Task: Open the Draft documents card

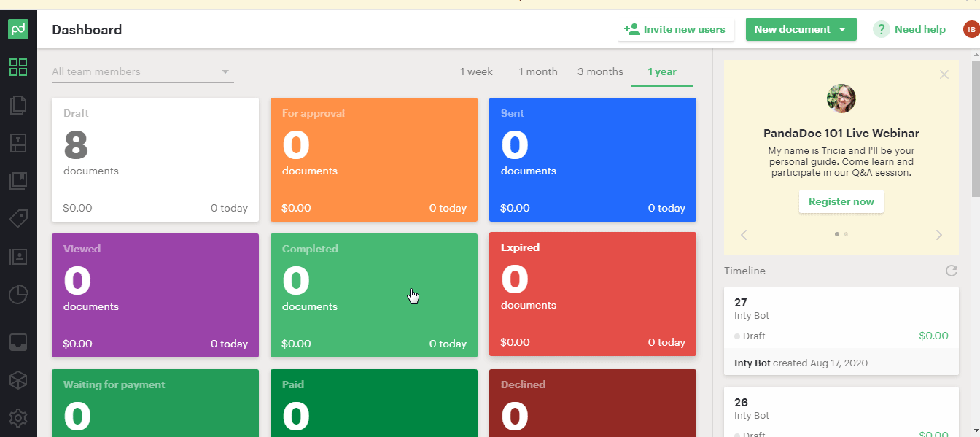Action: (x=155, y=160)
